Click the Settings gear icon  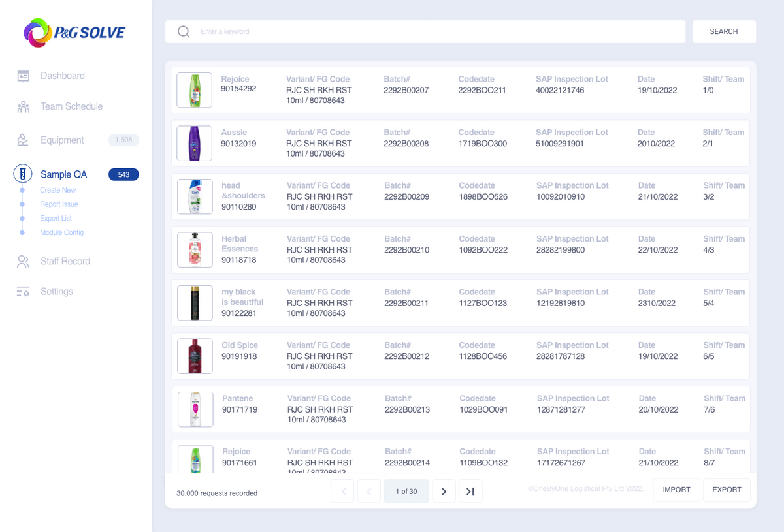(x=24, y=292)
